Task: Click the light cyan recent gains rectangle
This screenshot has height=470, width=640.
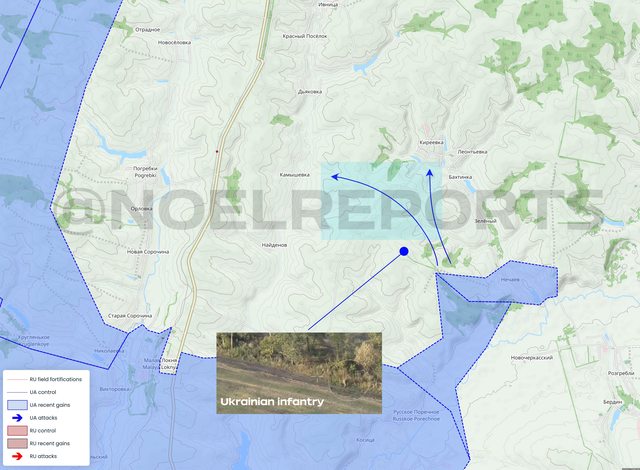Action: click(x=382, y=201)
